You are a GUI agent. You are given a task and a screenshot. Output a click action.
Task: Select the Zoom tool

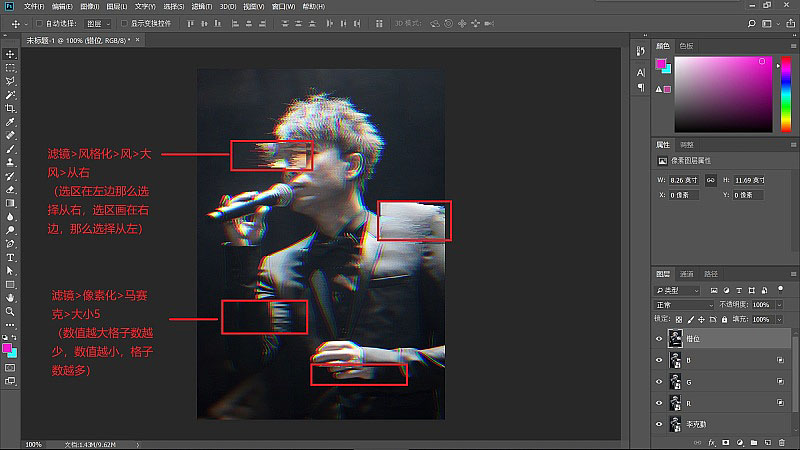10,311
